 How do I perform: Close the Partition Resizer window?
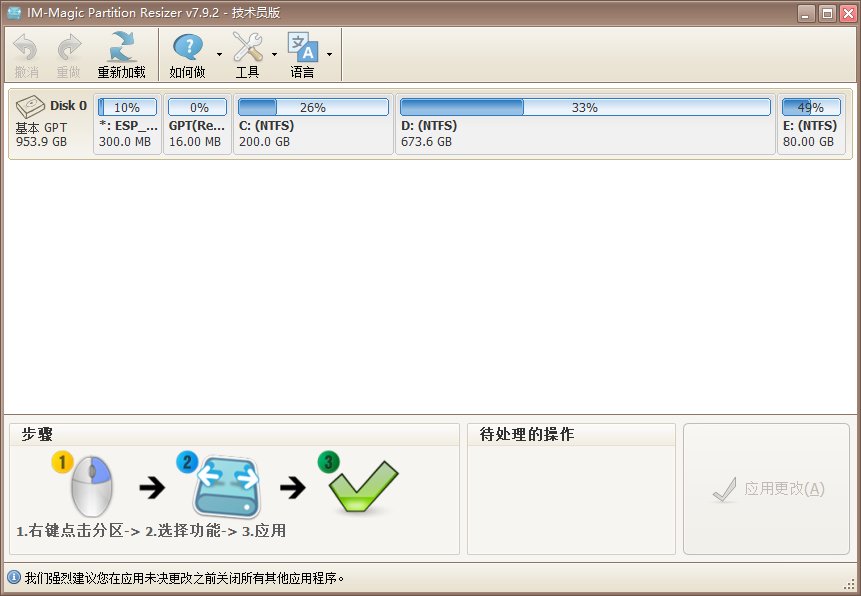(x=848, y=13)
